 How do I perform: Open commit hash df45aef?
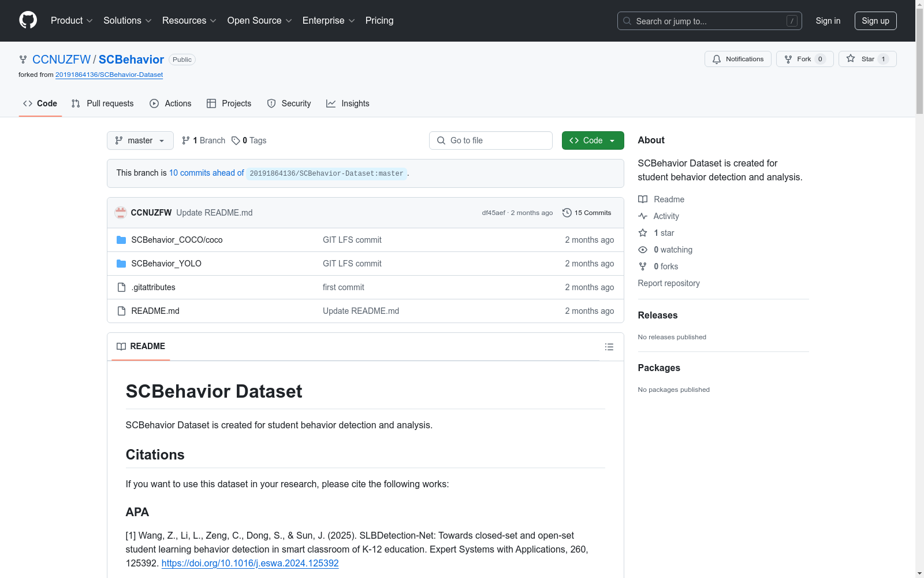pos(493,213)
